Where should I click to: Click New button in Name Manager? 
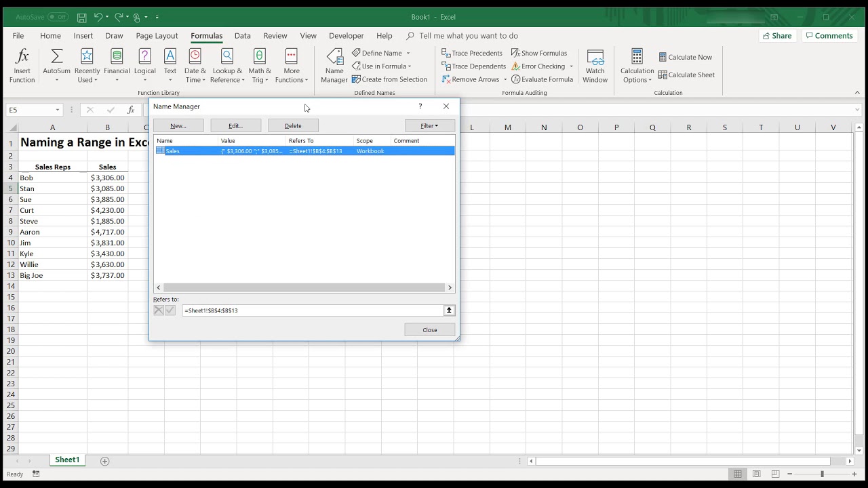178,125
